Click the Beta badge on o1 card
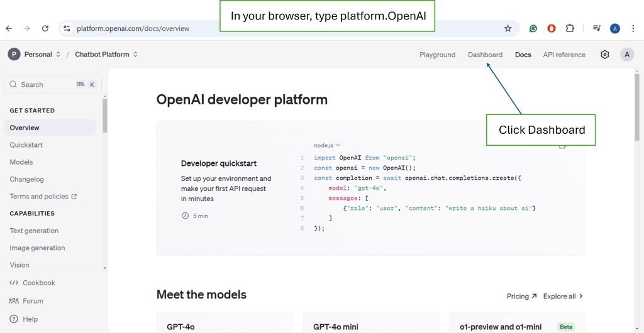This screenshot has height=333, width=644. tap(566, 327)
